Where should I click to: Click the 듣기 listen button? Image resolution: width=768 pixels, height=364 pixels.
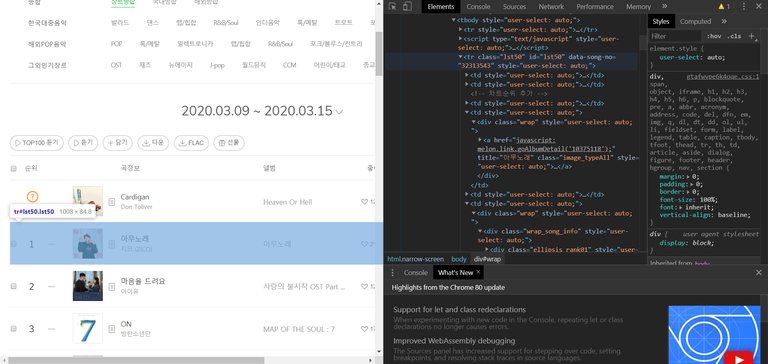83,143
